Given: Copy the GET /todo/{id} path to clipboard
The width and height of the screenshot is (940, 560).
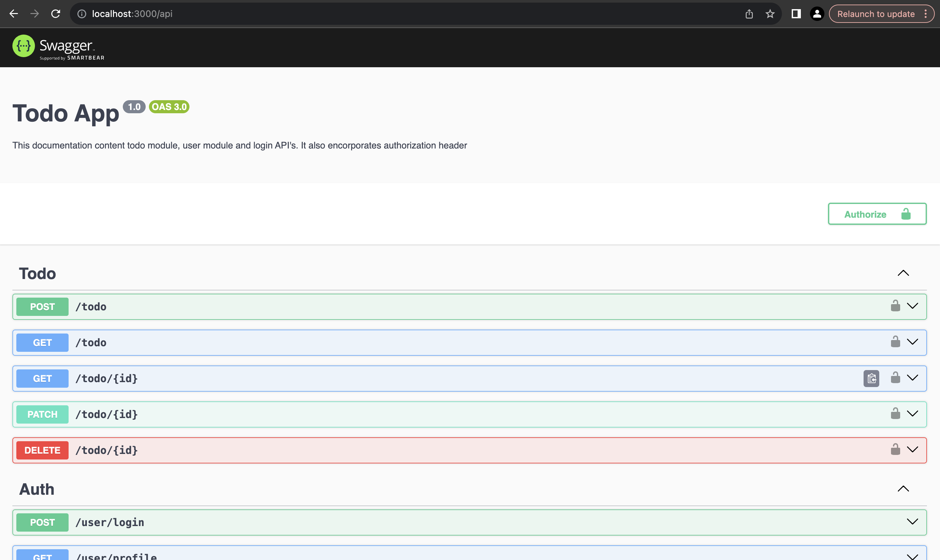Looking at the screenshot, I should (x=871, y=378).
